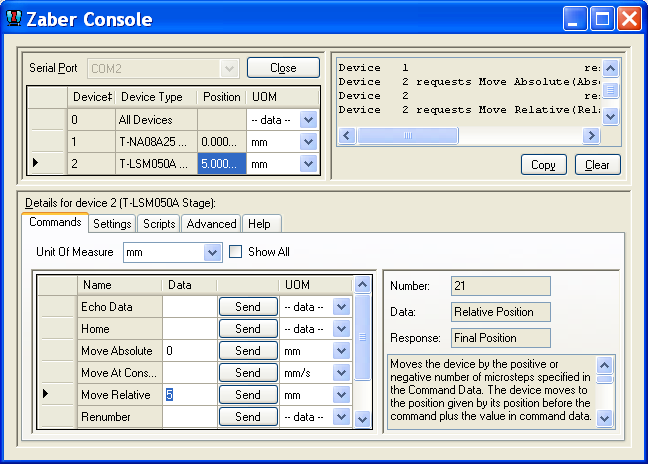Open UOM dropdown for device 1
648x464 pixels.
[308, 142]
